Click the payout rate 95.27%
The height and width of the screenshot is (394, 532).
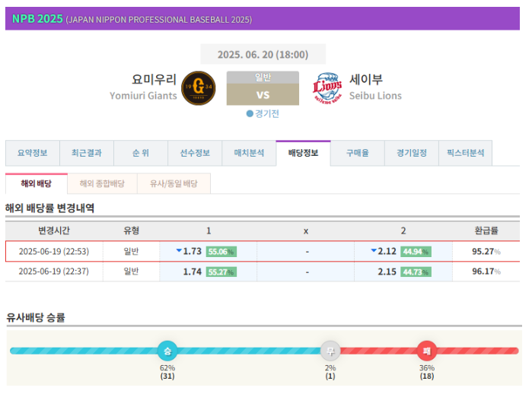486,251
